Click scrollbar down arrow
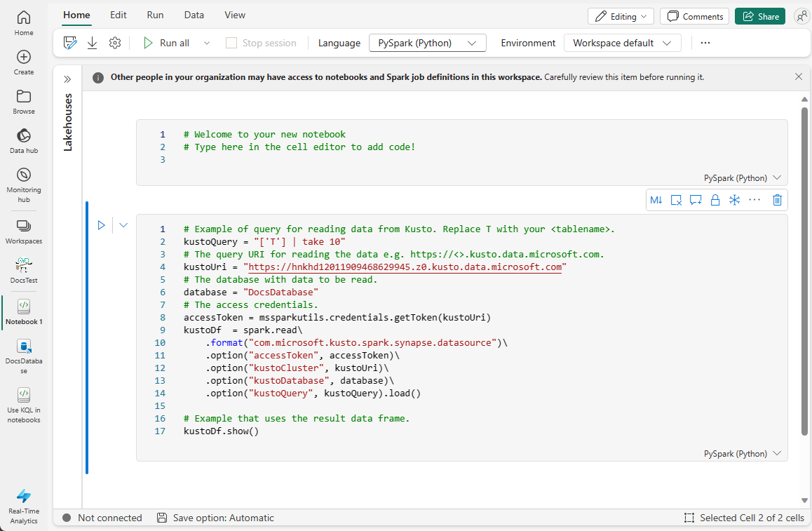Viewport: 812px width, 531px height. pos(804,500)
